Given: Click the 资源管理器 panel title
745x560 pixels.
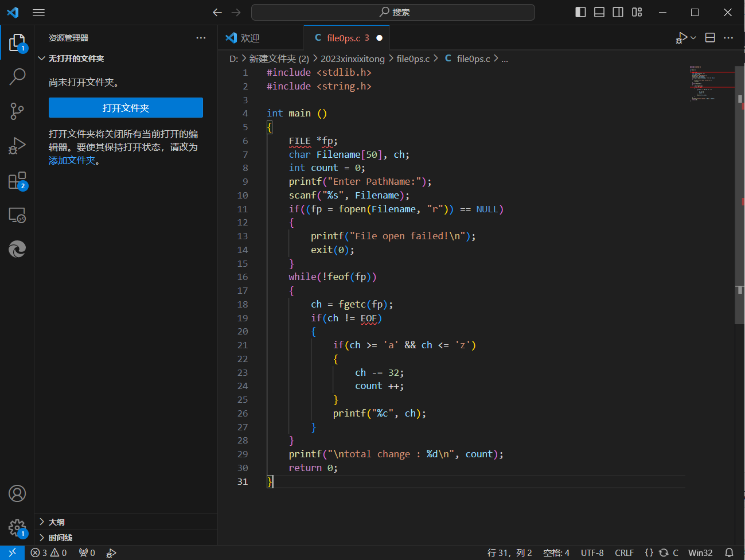Looking at the screenshot, I should point(68,38).
